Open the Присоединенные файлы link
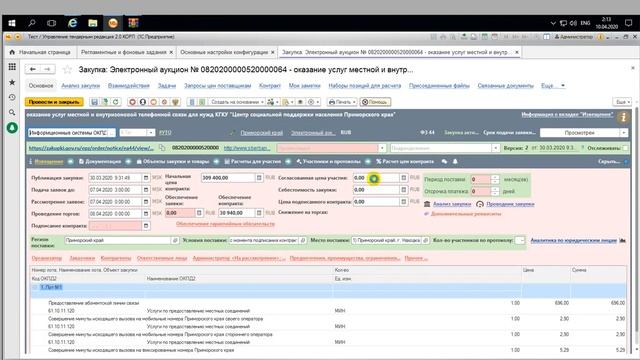Screen dimensions: 640x360 click(439, 86)
